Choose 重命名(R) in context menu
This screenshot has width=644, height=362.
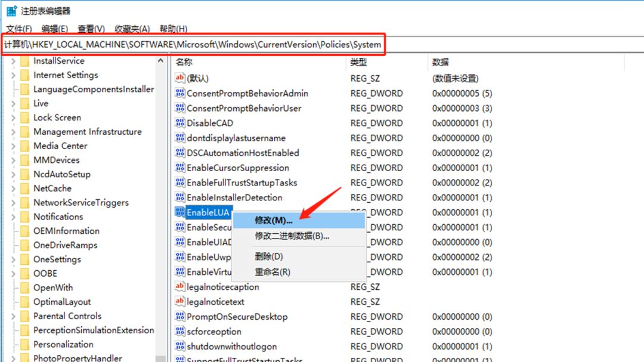tap(299, 272)
